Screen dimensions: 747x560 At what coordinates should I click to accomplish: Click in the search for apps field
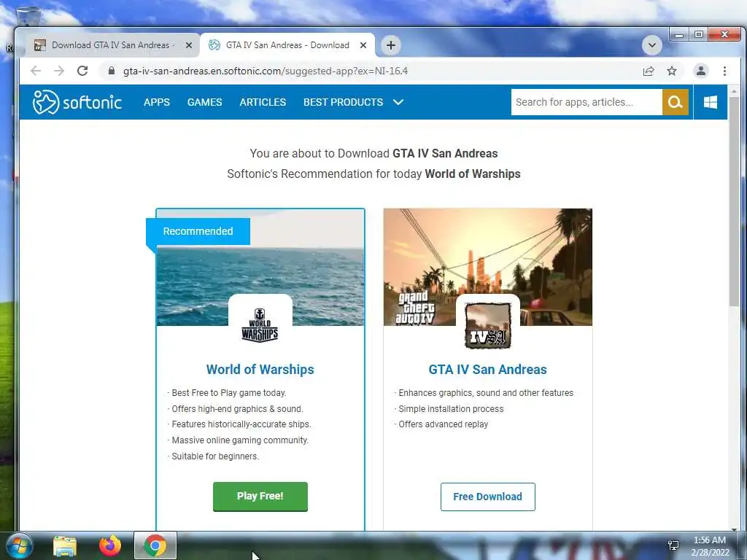point(587,102)
